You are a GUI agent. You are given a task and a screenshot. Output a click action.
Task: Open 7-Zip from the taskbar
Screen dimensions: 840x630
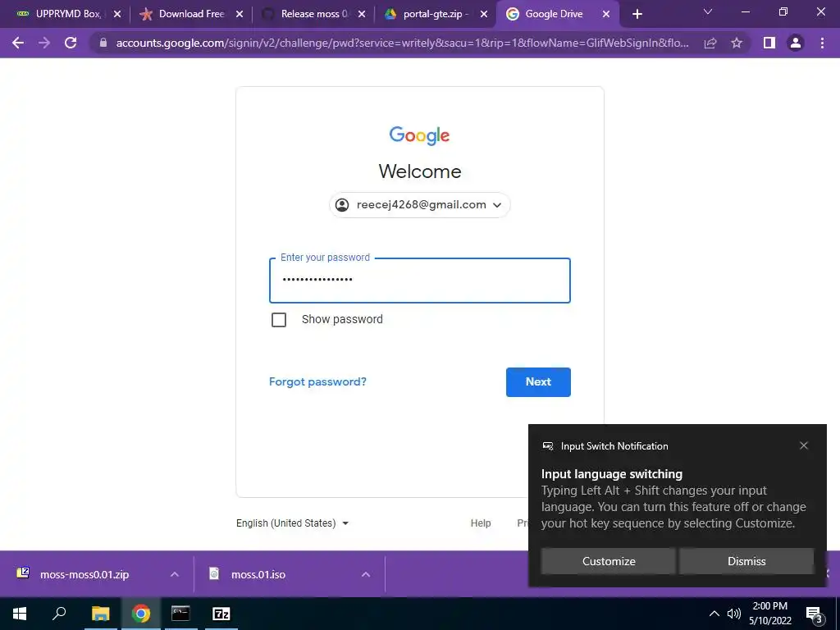point(221,614)
